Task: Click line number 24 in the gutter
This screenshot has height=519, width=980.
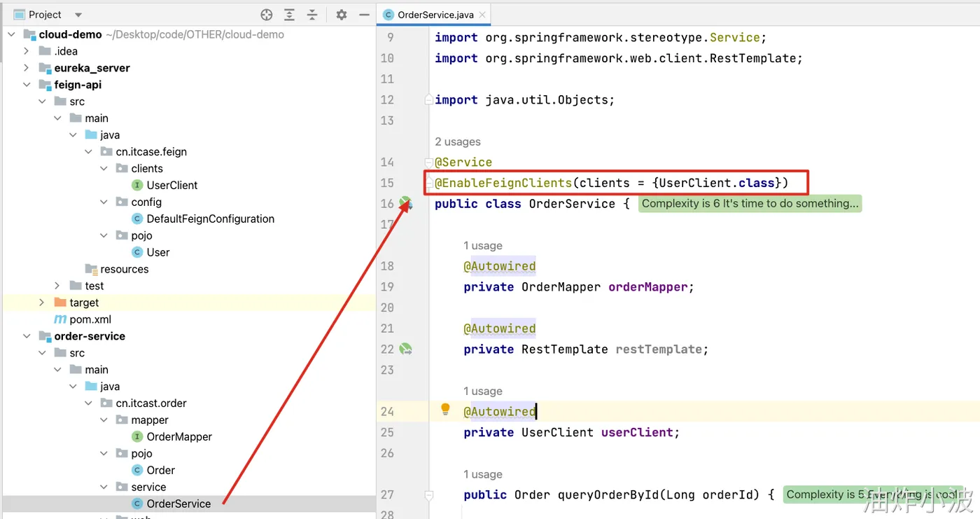Action: 387,411
